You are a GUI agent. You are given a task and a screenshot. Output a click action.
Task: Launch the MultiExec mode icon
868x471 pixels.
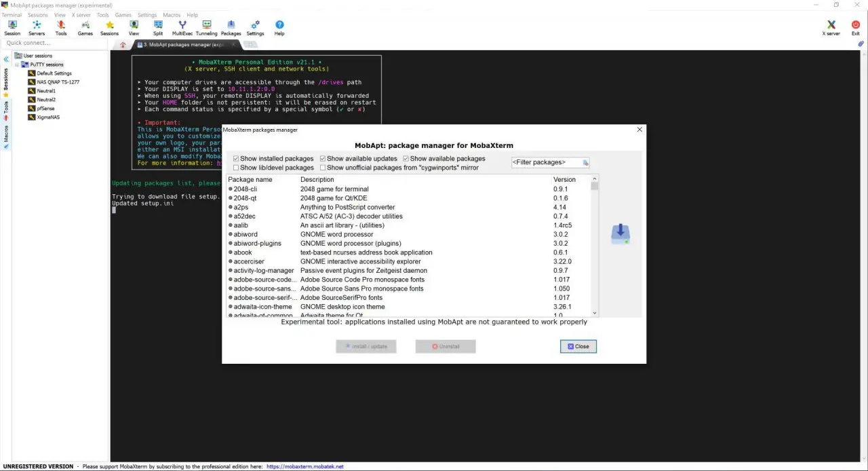pos(182,27)
